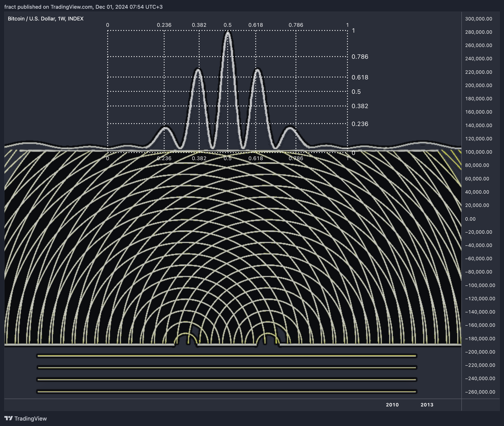
Task: Click the 240,000.00 positive price axis label
Action: (x=479, y=59)
